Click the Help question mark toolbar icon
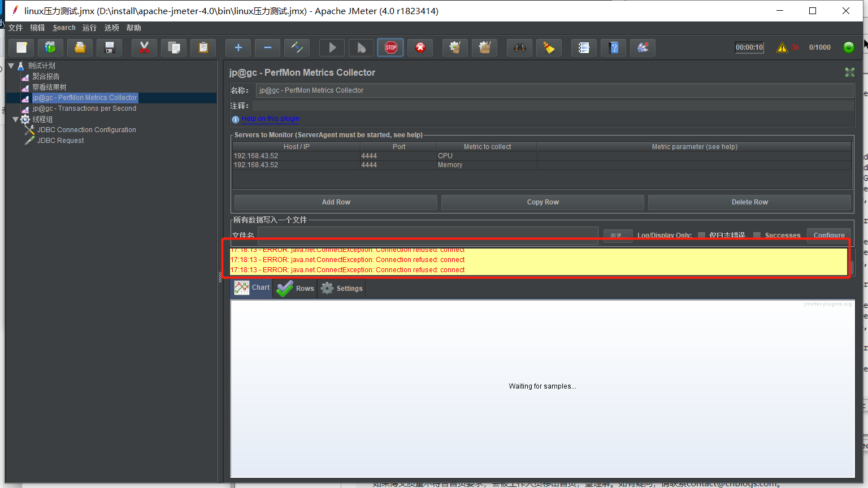868x488 pixels. 614,47
